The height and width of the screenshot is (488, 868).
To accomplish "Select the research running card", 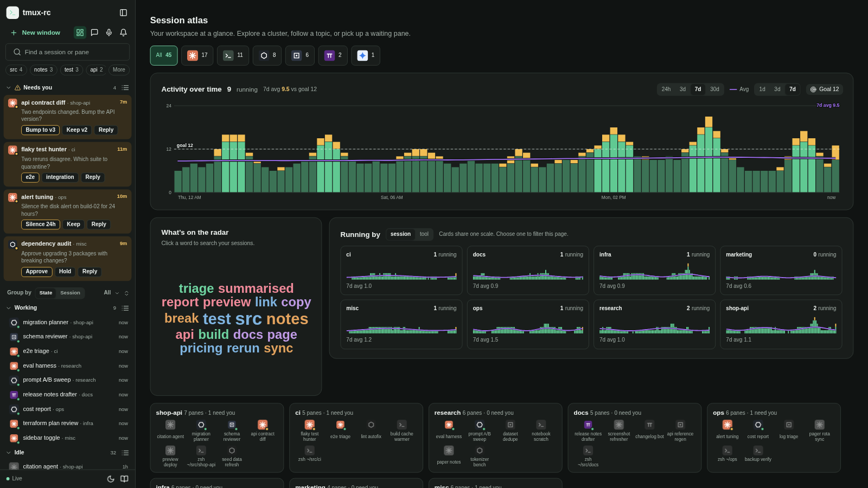I will (x=654, y=324).
